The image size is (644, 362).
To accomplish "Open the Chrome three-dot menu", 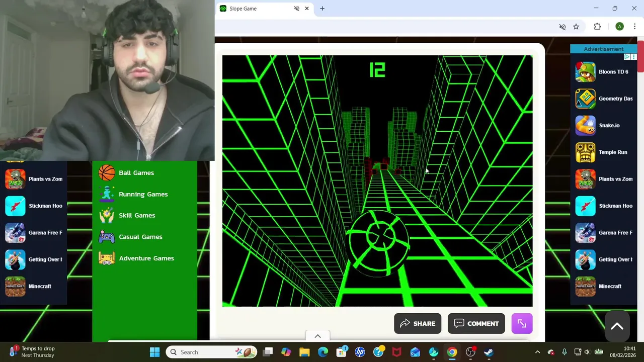I will 634,27.
